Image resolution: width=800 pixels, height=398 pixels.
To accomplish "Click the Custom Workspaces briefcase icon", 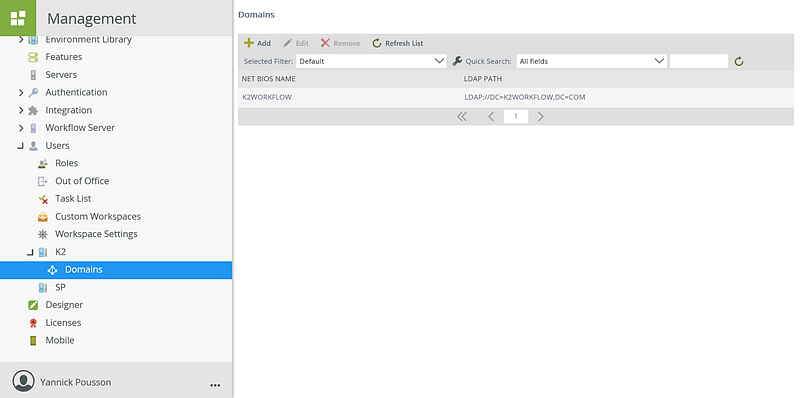I will [43, 217].
